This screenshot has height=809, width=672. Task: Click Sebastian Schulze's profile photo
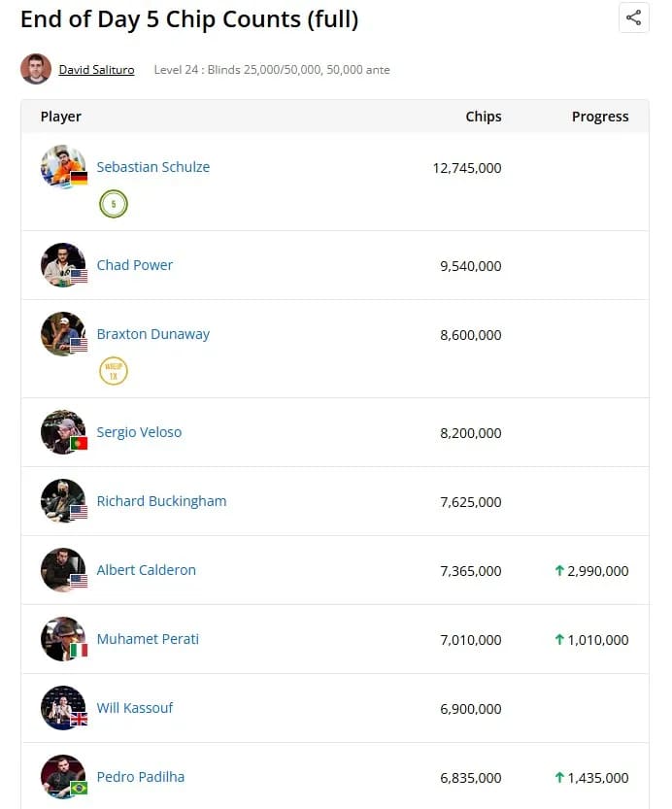pyautogui.click(x=63, y=167)
